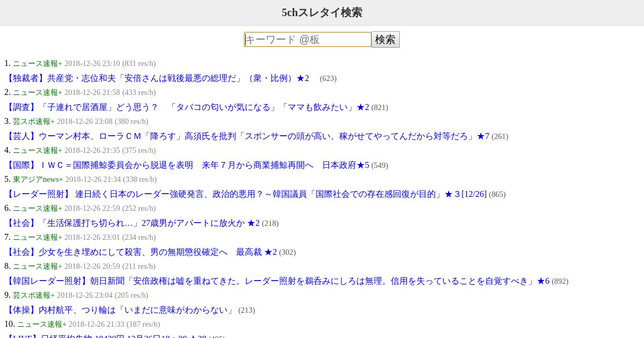Click timestamp 2018-12-26 23:01 (234 res/h)

[x=110, y=237]
